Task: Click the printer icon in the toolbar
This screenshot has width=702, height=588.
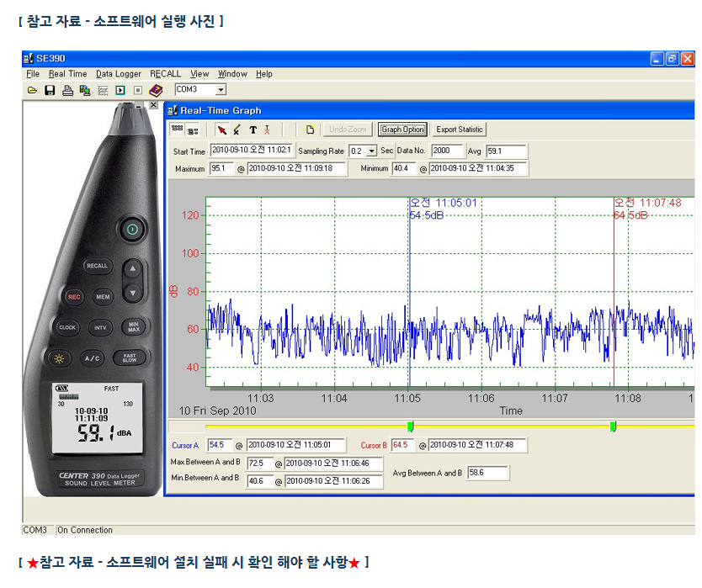Action: 67,90
